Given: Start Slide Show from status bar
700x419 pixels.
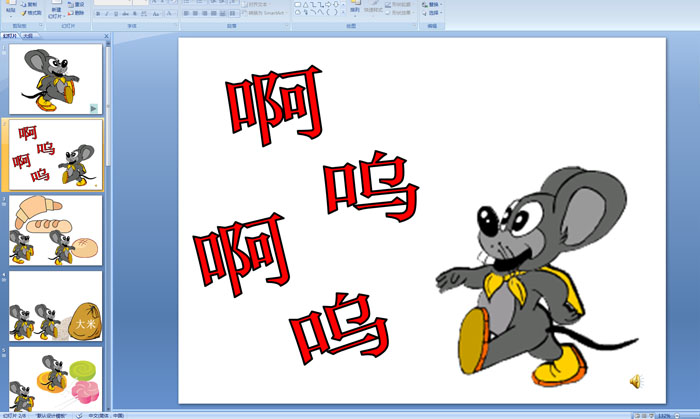Looking at the screenshot, I should click(651, 416).
